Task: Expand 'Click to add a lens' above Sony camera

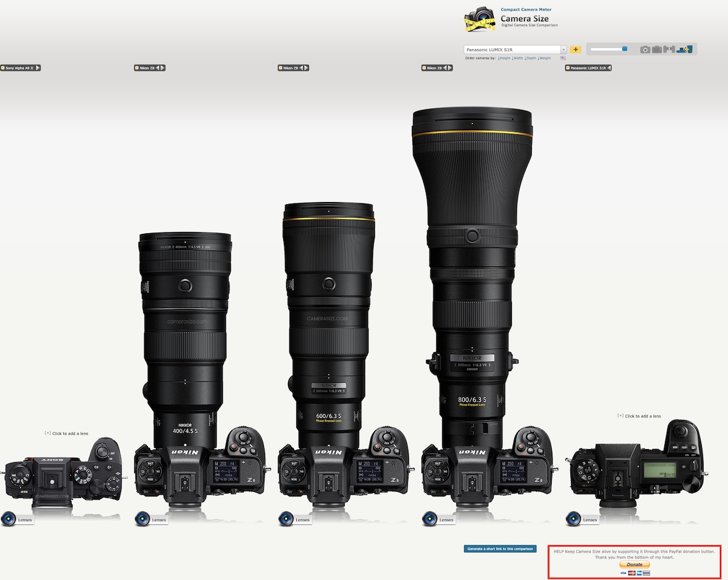Action: [x=67, y=433]
